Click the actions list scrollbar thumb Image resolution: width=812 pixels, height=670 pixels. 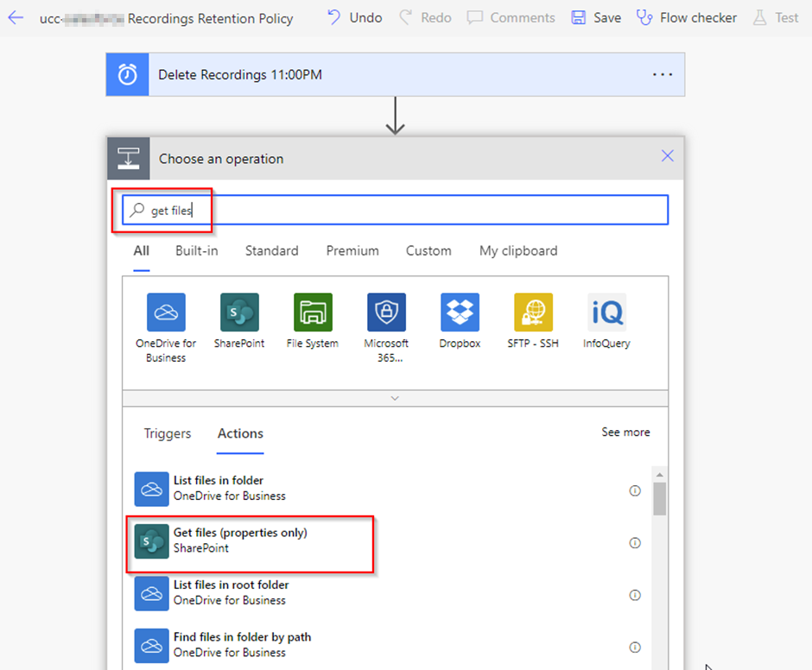[x=659, y=498]
